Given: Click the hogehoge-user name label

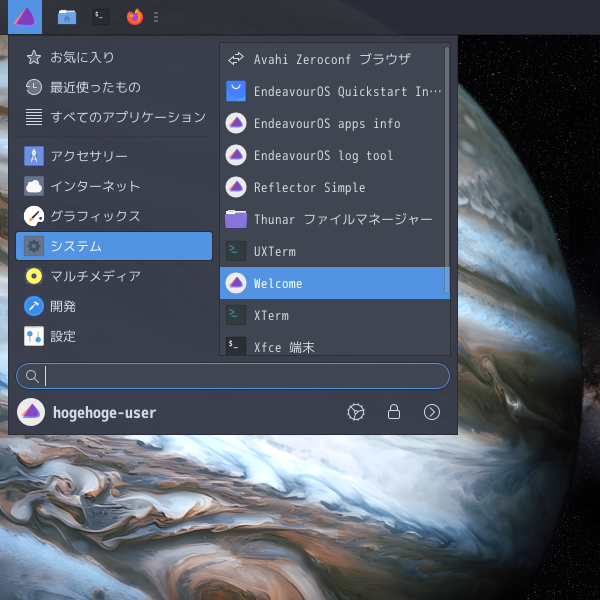Looking at the screenshot, I should click(x=104, y=412).
